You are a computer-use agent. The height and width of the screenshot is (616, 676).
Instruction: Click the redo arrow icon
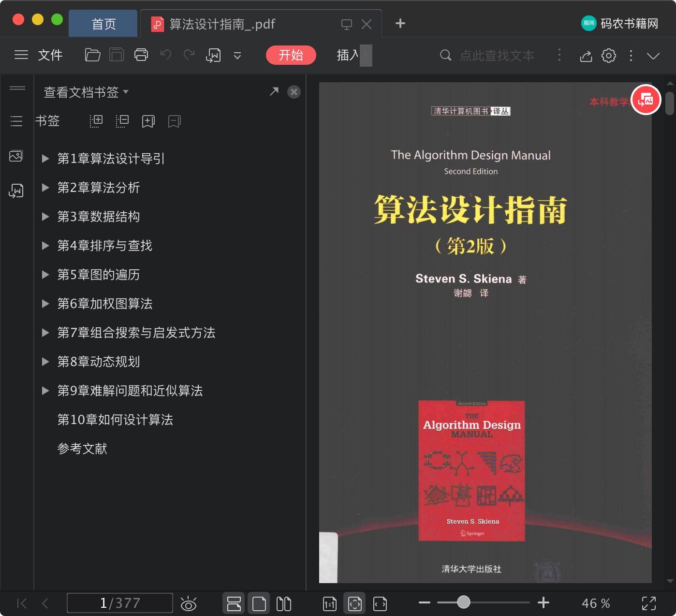(x=189, y=55)
